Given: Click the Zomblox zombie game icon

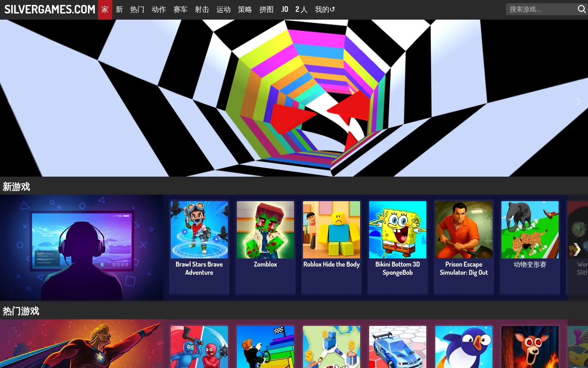Looking at the screenshot, I should [x=265, y=230].
